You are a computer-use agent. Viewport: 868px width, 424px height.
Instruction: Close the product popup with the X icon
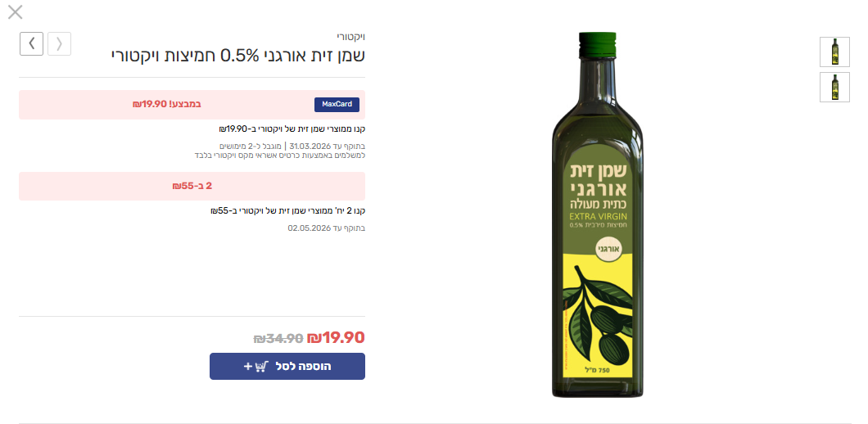(15, 12)
